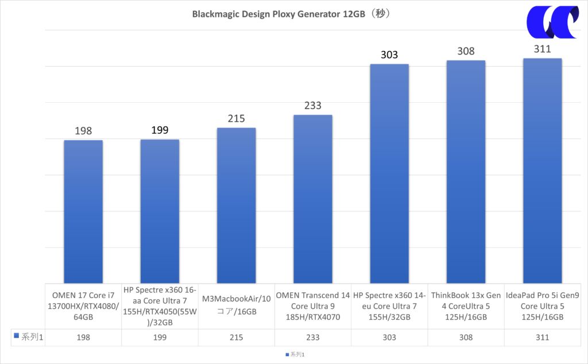Select the HP Spectre x360 16-aa bar
The image size is (588, 364).
(160, 211)
